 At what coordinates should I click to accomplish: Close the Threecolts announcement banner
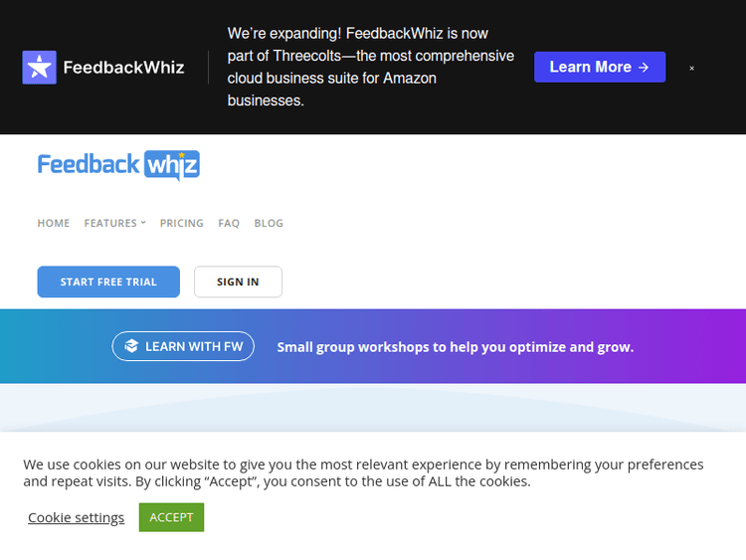point(691,68)
